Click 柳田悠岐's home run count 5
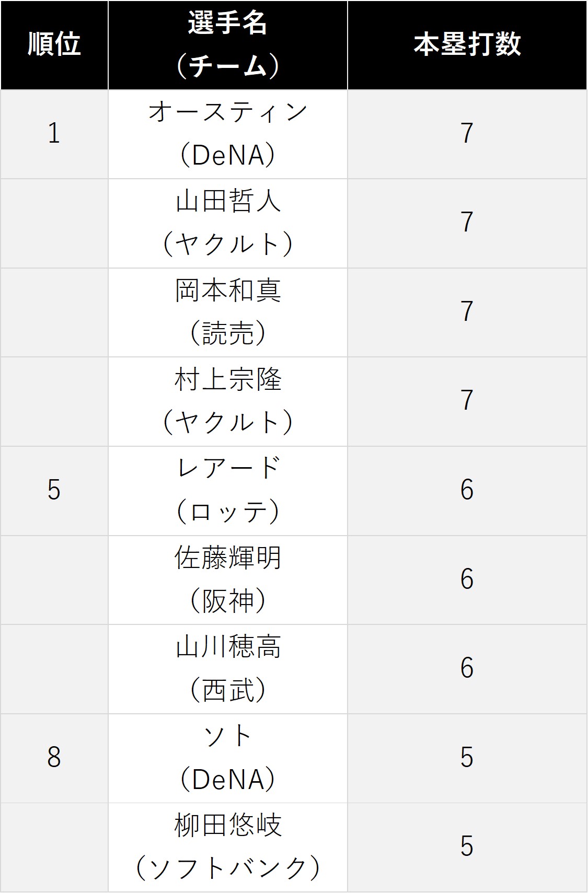Screen dimensions: 588x893 pyautogui.click(x=467, y=847)
